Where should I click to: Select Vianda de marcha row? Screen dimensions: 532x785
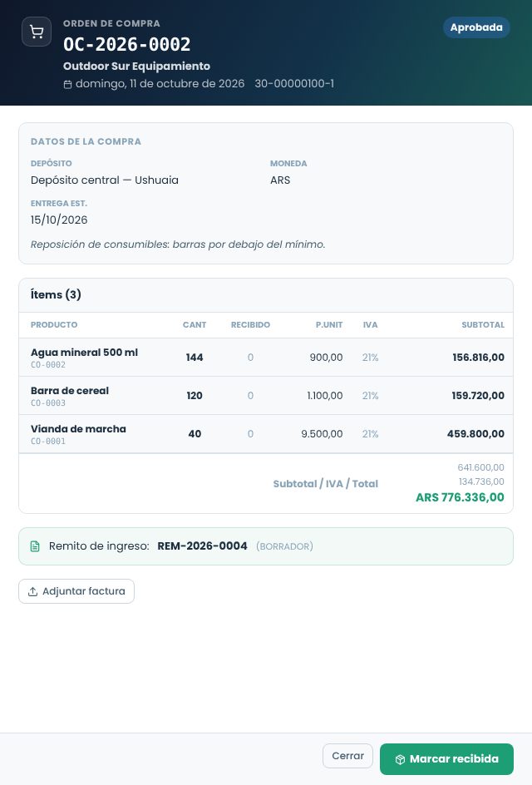(x=266, y=434)
